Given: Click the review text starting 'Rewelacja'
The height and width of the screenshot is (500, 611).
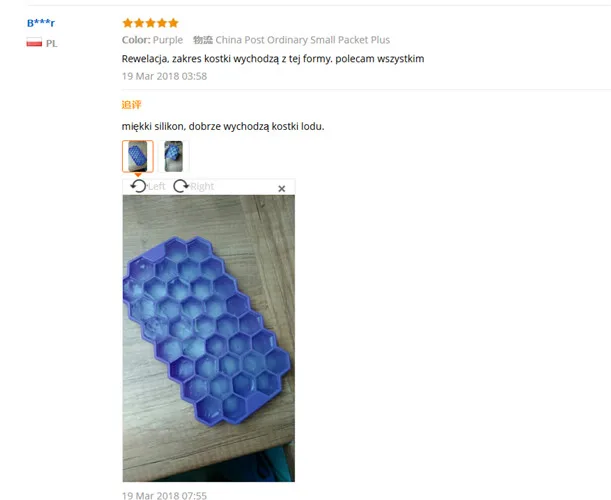Looking at the screenshot, I should (x=273, y=59).
